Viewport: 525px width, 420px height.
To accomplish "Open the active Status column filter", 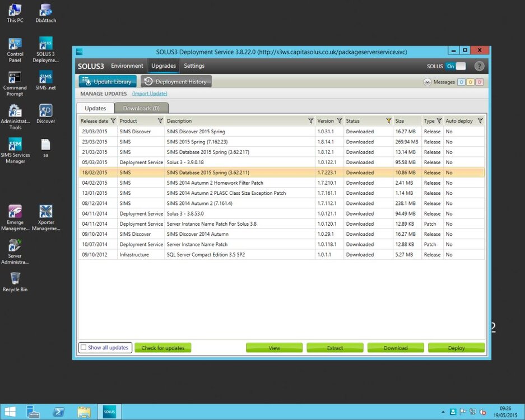I will [389, 121].
